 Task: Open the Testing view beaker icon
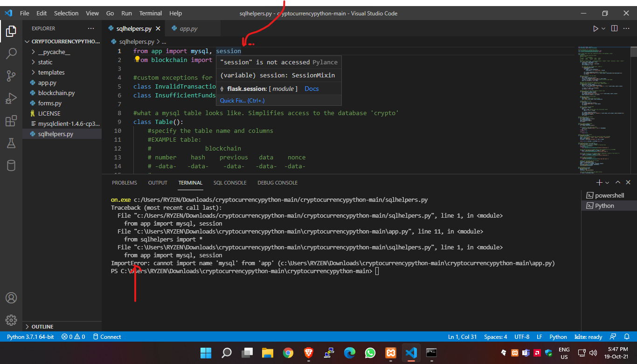(x=11, y=143)
